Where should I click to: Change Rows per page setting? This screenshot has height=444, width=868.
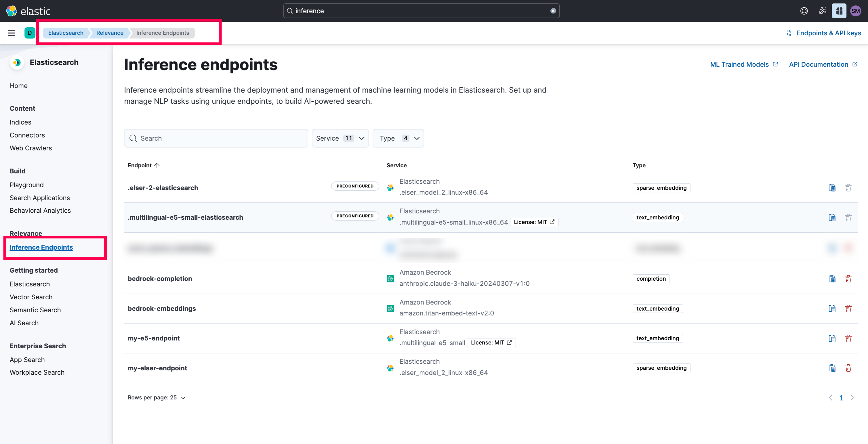[156, 397]
